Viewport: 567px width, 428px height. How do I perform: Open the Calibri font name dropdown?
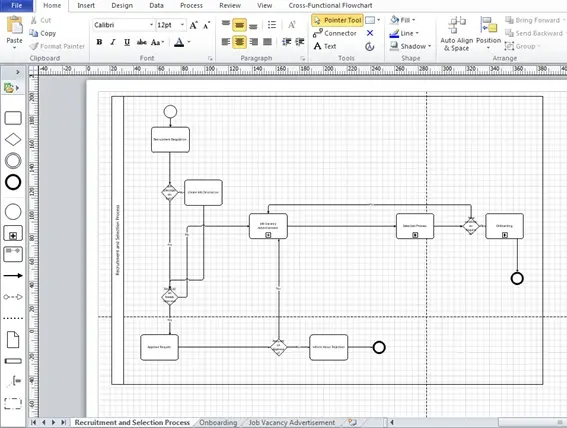tap(151, 25)
